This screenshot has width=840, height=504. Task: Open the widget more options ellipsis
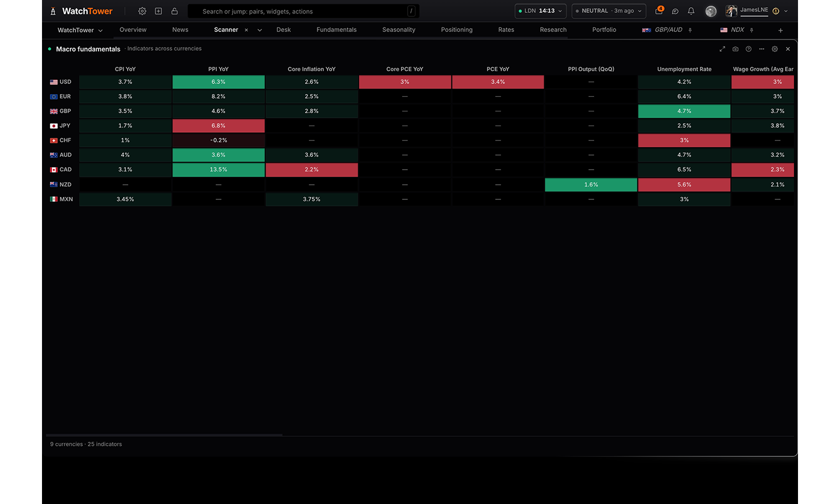[762, 49]
